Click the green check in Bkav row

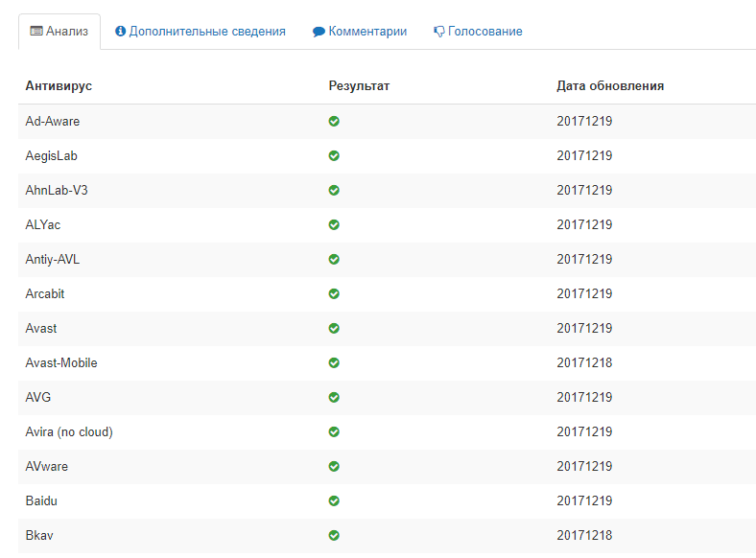coord(334,535)
